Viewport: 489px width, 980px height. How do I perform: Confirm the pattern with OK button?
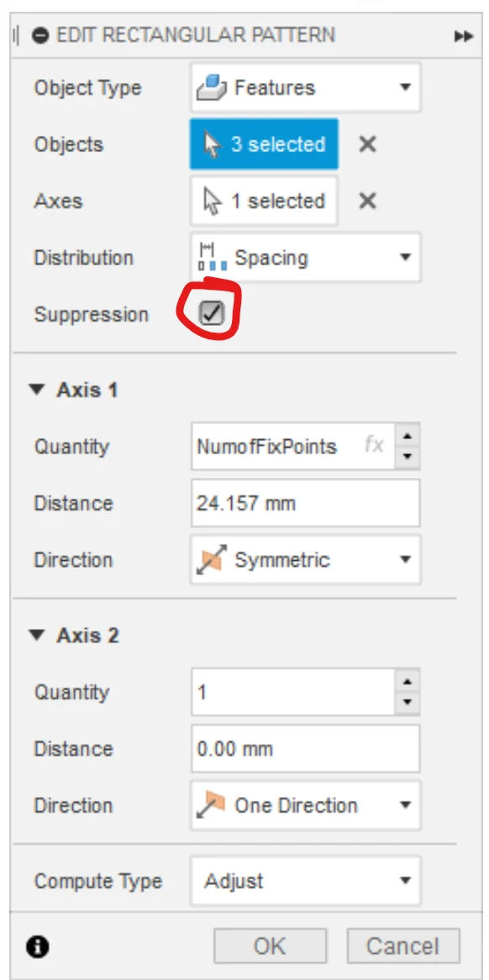(x=271, y=946)
